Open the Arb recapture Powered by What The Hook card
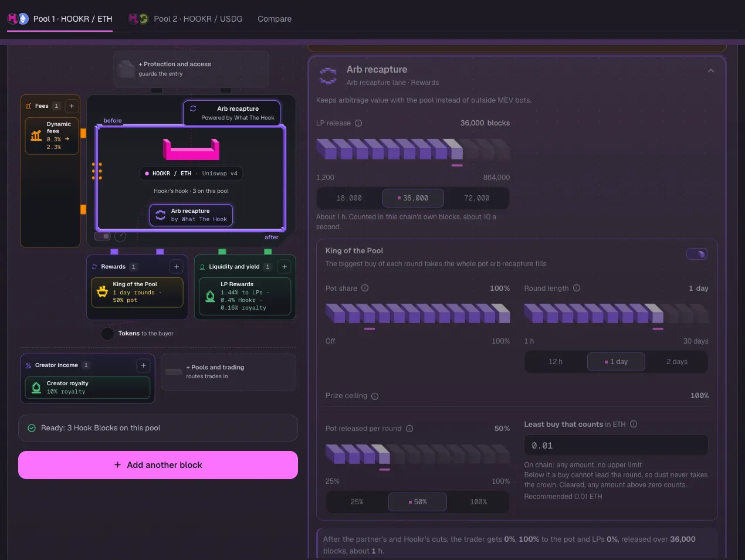The width and height of the screenshot is (745, 560). 232,113
